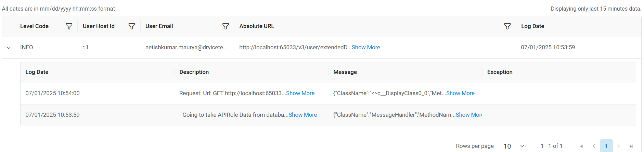
Task: Show more of the MessageHandler message
Action: click(469, 115)
